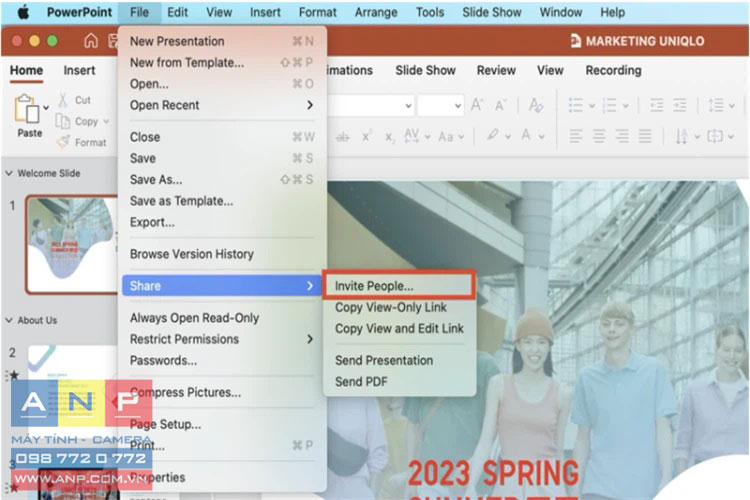Click the Clear formatting icon
750x500 pixels.
tap(535, 105)
